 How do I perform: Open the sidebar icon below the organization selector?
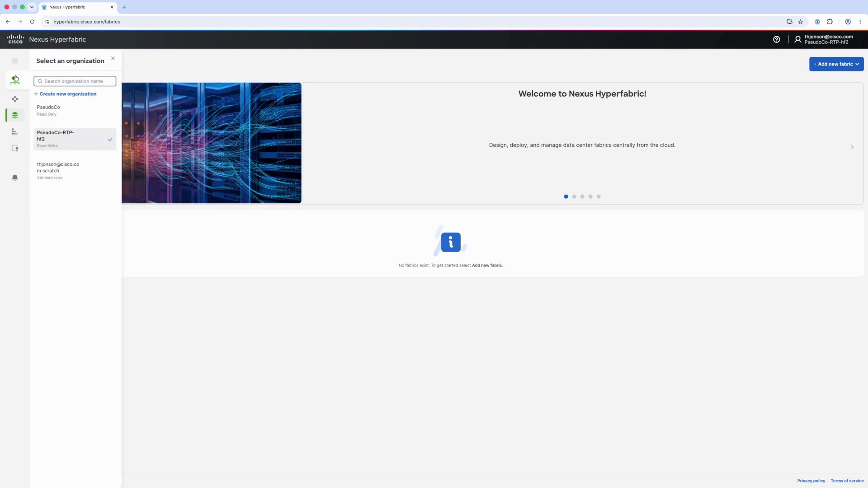click(x=15, y=99)
